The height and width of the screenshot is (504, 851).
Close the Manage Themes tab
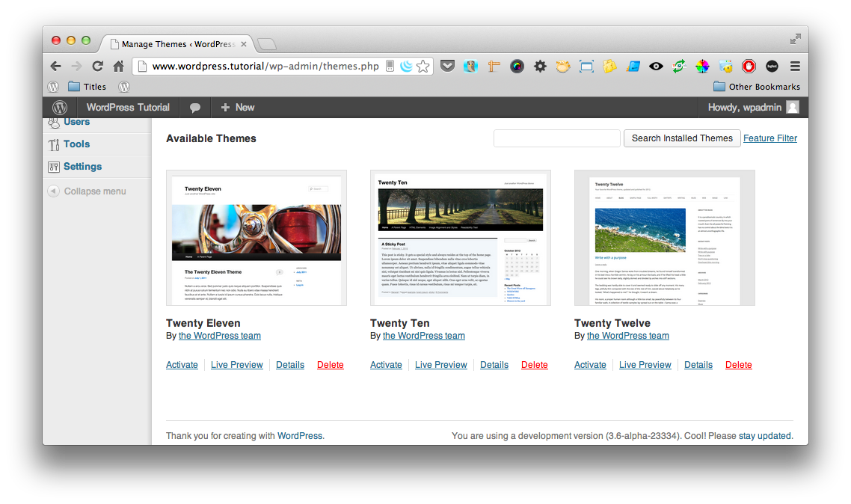(x=244, y=44)
